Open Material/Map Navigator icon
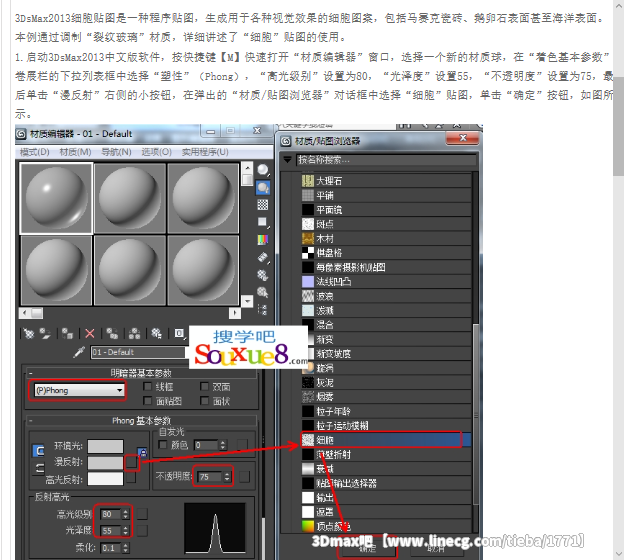 tap(263, 309)
